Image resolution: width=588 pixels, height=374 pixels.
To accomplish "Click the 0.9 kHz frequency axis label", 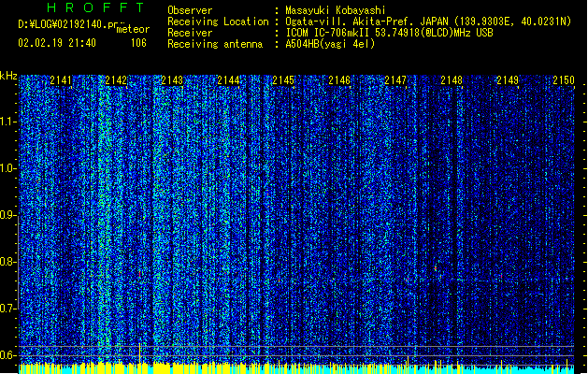I will click(8, 215).
